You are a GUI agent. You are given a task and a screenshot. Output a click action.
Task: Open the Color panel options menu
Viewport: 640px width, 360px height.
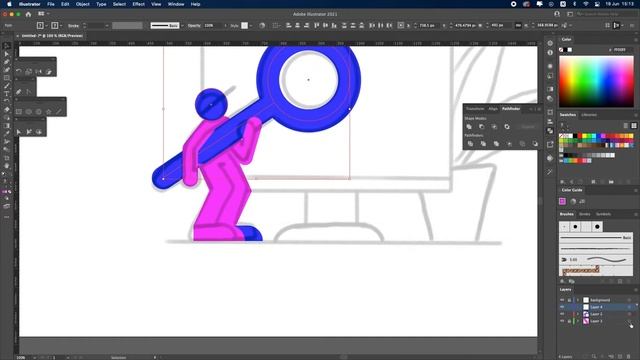click(636, 40)
